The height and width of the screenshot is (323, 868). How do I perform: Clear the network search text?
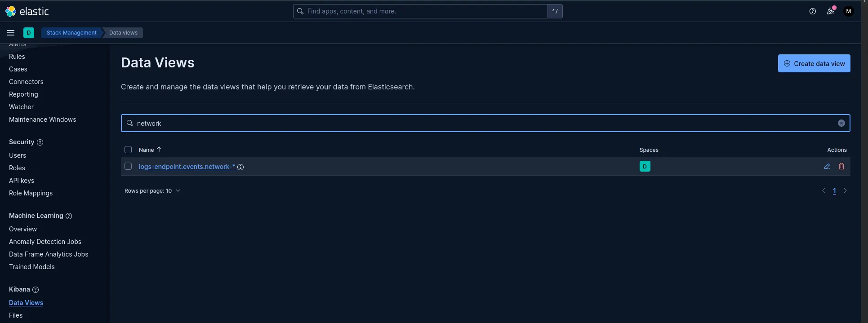click(841, 123)
